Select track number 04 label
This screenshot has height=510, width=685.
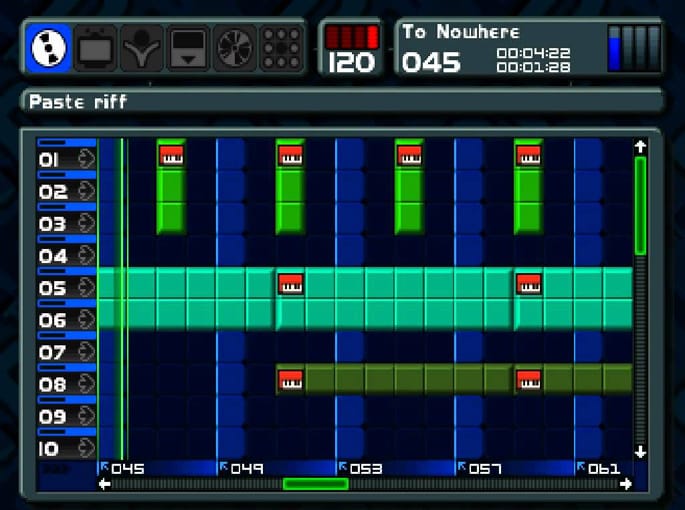coord(53,257)
